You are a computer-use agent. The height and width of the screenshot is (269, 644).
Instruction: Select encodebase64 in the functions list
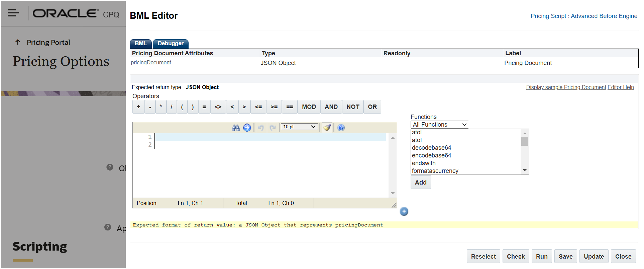coord(465,155)
